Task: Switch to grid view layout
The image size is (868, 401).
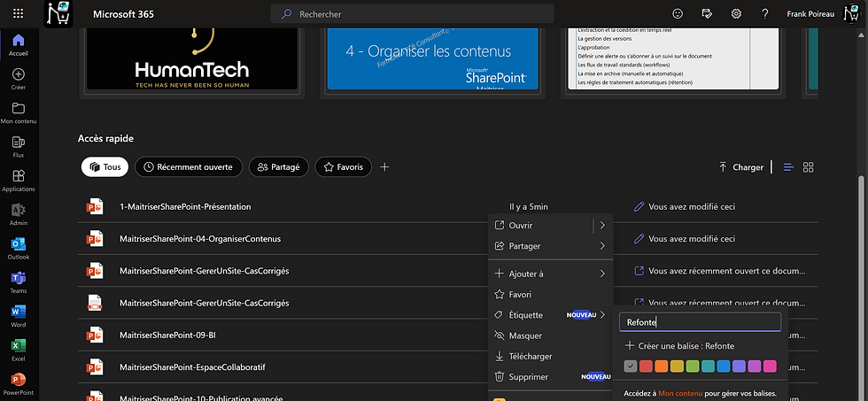Action: coord(808,167)
